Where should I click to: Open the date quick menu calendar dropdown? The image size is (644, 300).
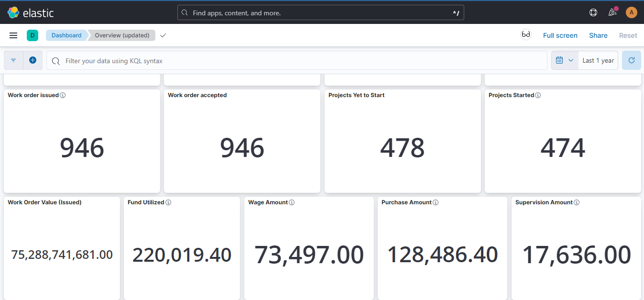(x=565, y=60)
